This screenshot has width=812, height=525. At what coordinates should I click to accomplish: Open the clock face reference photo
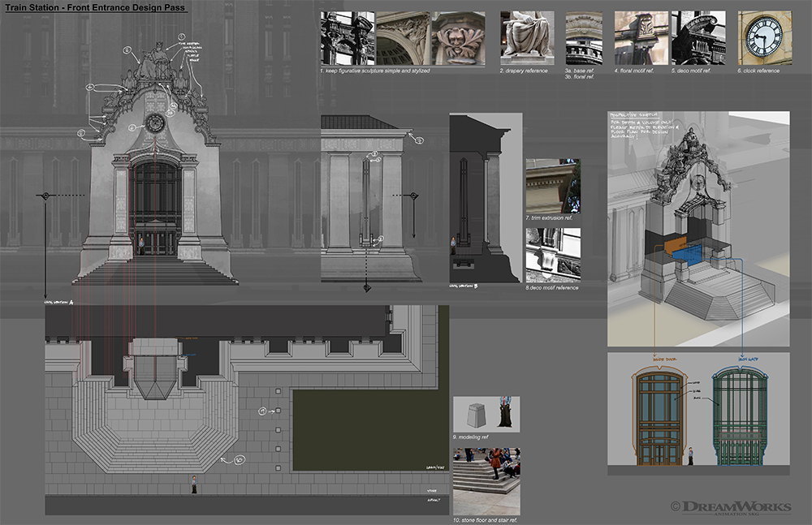click(x=764, y=38)
